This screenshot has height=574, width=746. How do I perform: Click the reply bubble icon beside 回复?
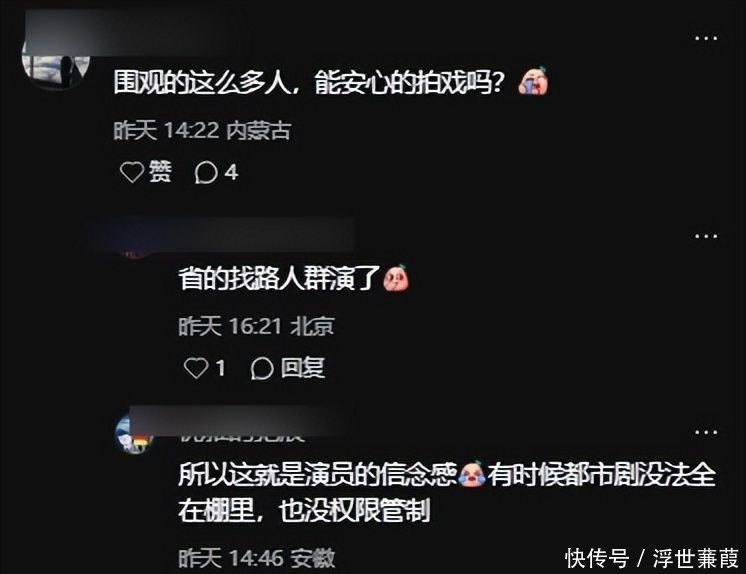[x=262, y=368]
